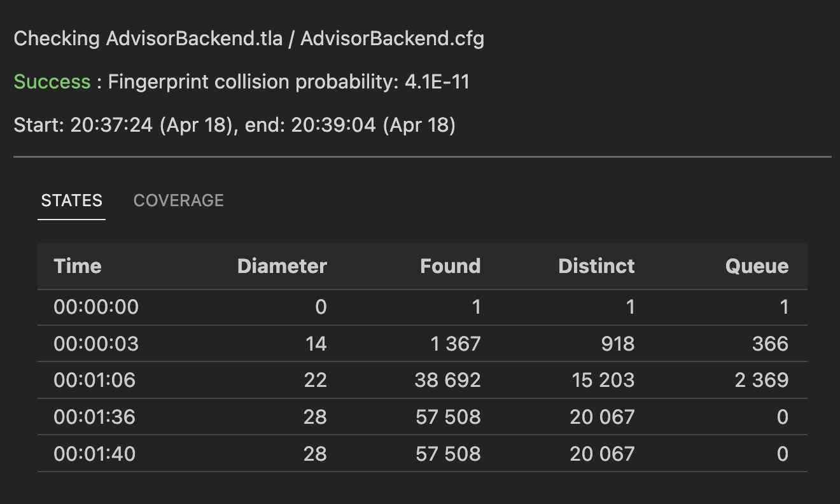Select the 00:00:00 time cell
The width and height of the screenshot is (840, 504).
point(96,307)
